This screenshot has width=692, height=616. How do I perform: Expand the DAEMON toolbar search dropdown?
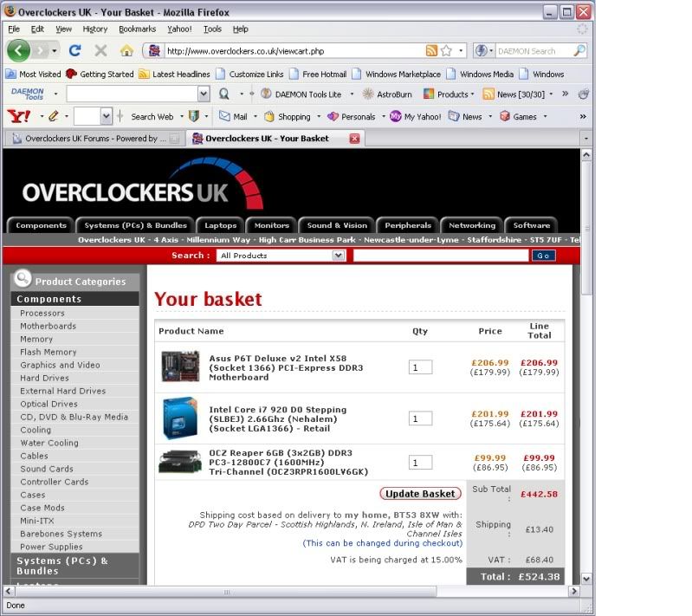click(x=204, y=94)
